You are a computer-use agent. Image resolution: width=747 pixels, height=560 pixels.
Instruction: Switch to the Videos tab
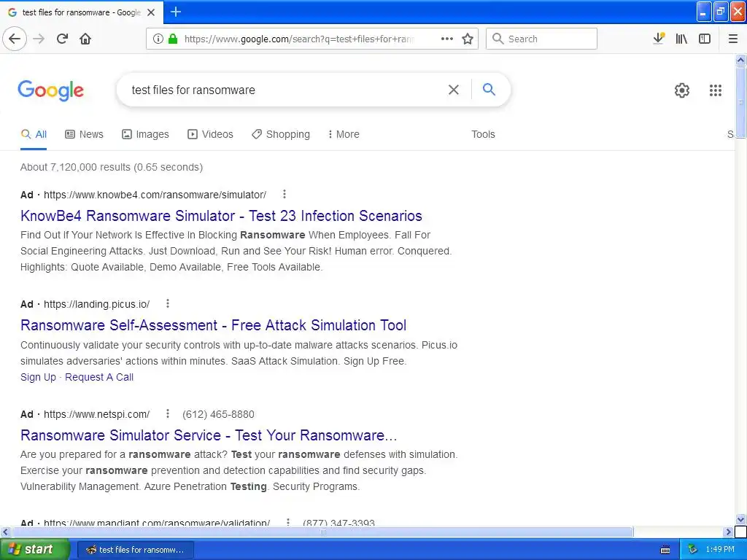click(210, 134)
